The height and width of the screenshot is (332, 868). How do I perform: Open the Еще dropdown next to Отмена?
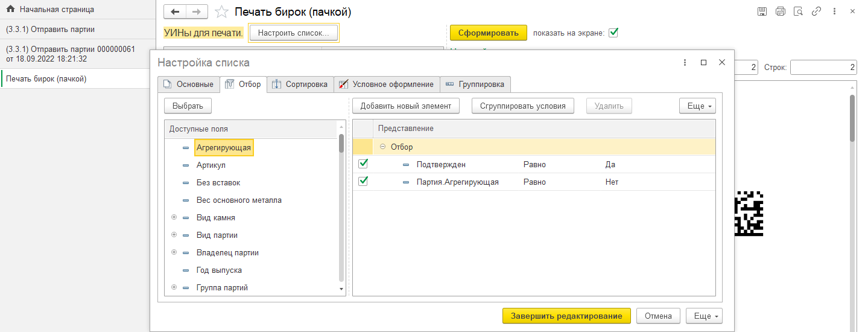tap(704, 316)
